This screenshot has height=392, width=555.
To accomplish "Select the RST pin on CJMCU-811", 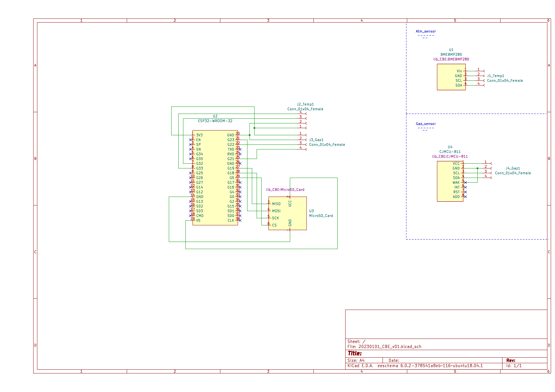I will pyautogui.click(x=456, y=192).
